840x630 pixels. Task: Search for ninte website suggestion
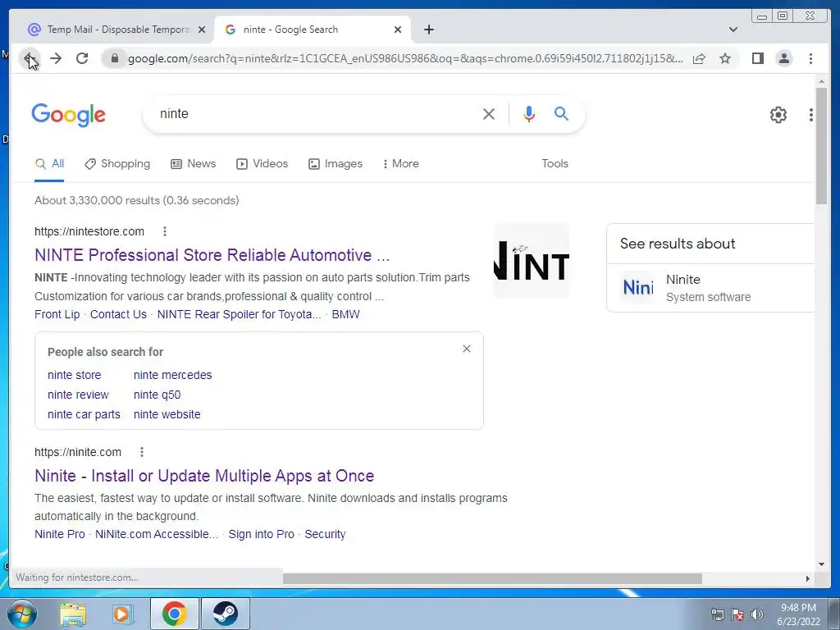coord(167,414)
